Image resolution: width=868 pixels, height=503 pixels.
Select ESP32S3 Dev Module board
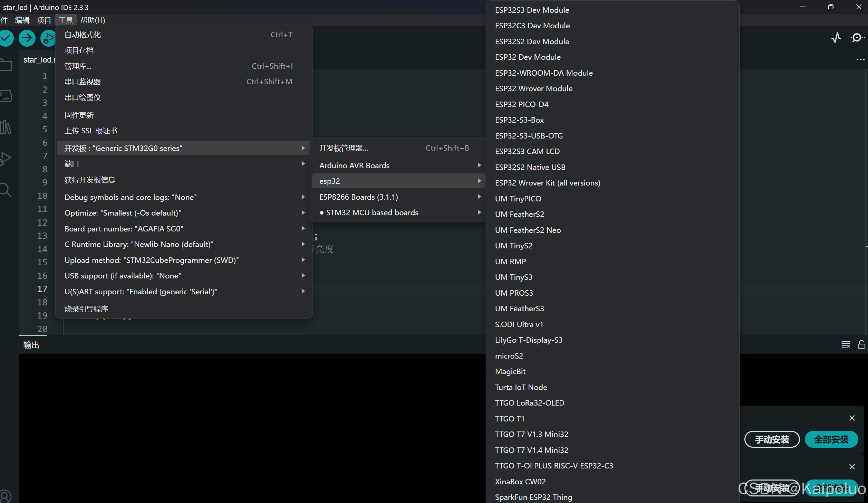pos(532,10)
